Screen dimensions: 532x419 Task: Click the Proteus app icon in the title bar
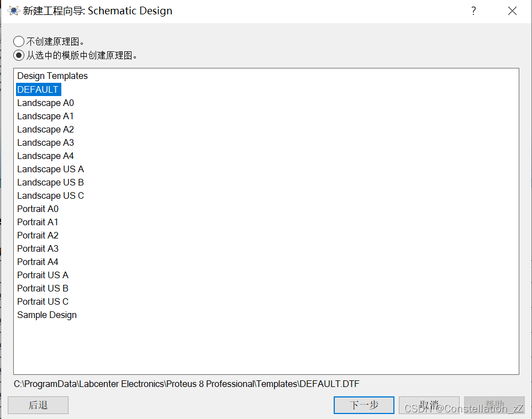(14, 11)
